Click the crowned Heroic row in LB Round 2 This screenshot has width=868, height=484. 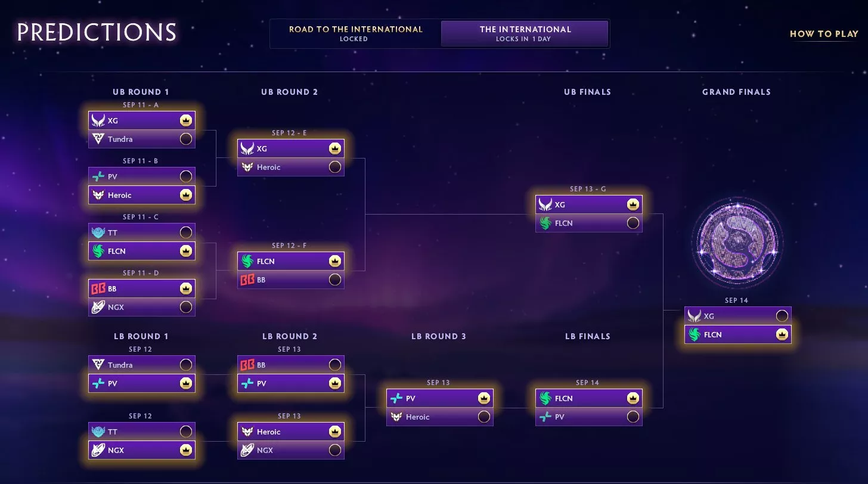click(291, 432)
